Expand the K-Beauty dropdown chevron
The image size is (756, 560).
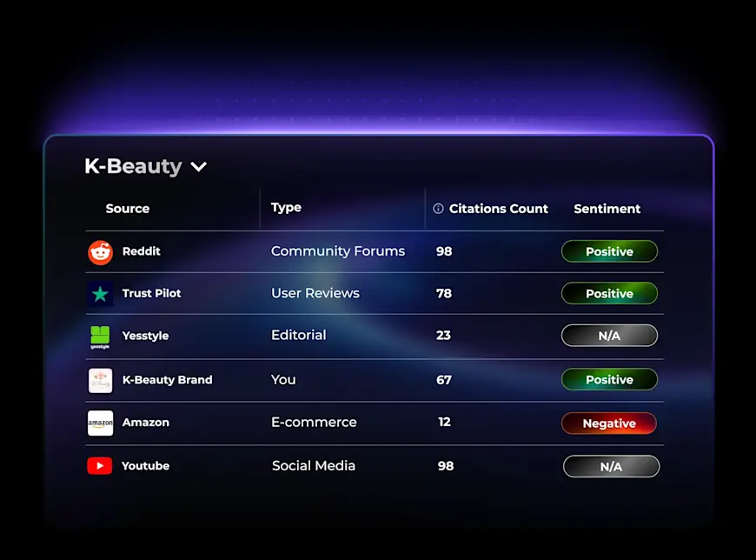pos(199,167)
